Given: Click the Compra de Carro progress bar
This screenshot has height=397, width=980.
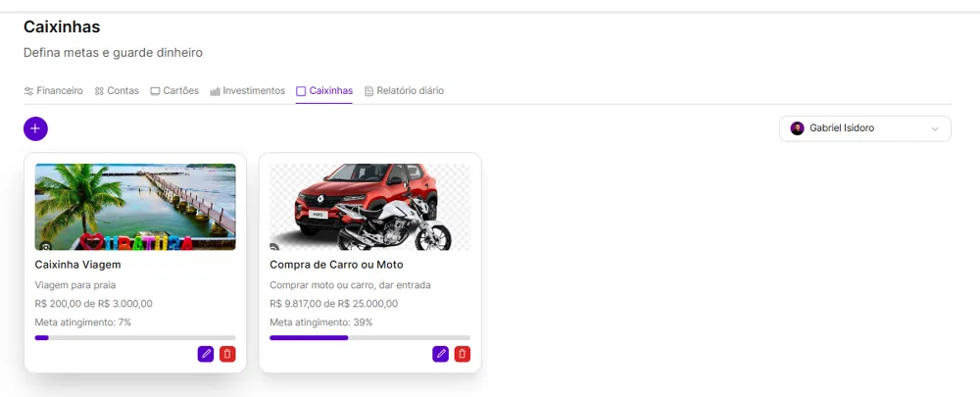Looking at the screenshot, I should (x=370, y=337).
